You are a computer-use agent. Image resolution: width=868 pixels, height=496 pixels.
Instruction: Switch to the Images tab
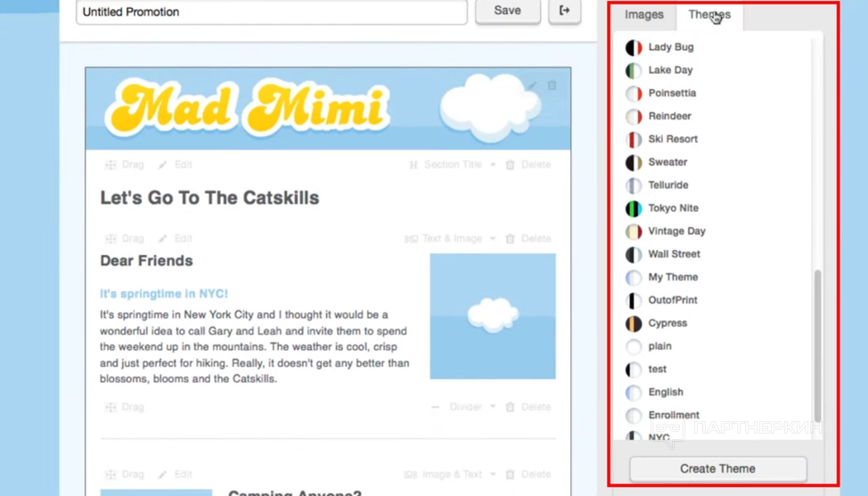click(x=643, y=15)
